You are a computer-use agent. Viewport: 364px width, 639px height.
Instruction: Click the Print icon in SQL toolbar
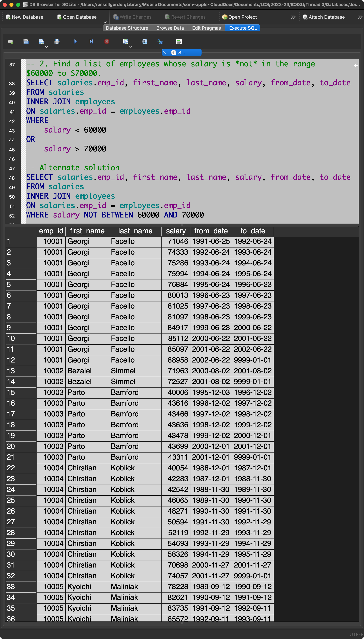coord(57,41)
